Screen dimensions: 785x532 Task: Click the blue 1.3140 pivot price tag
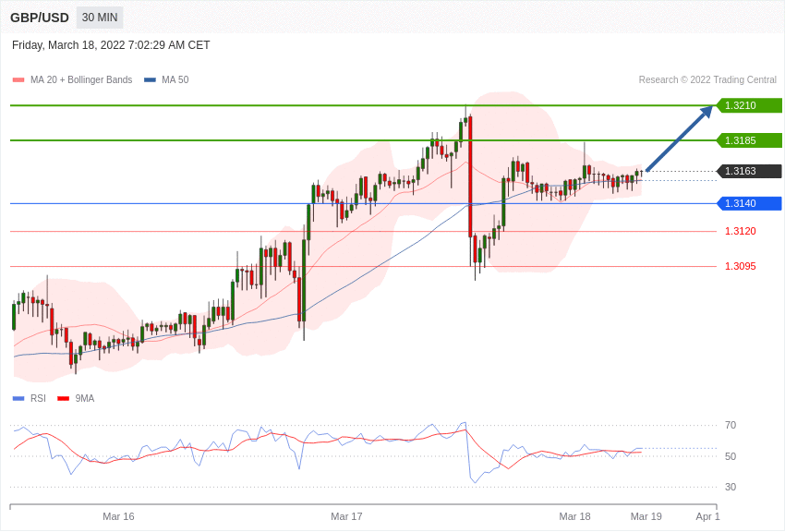pyautogui.click(x=749, y=204)
